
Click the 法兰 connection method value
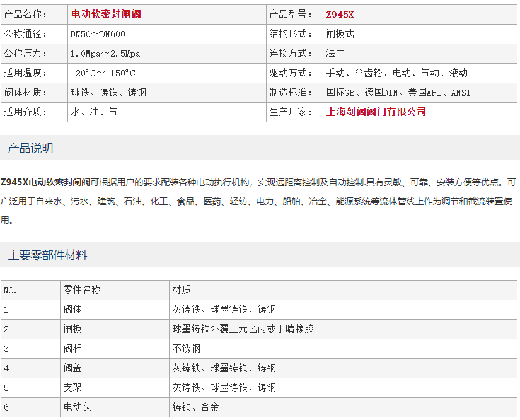(335, 54)
